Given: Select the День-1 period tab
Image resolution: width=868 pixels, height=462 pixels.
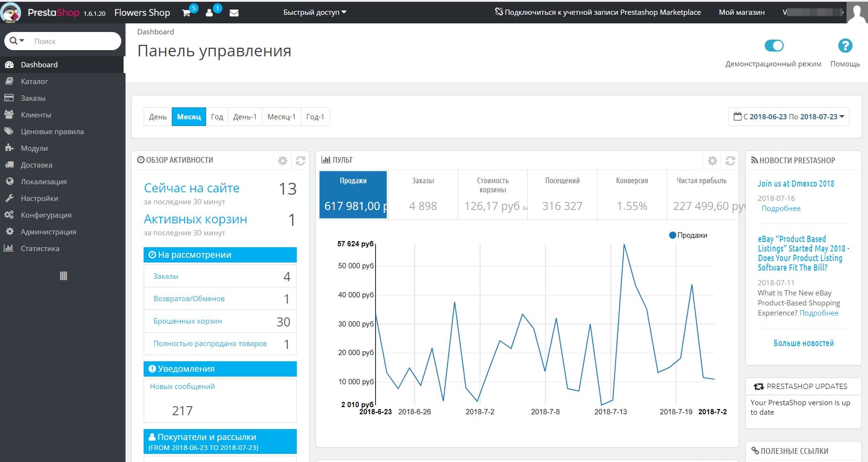Looking at the screenshot, I should pyautogui.click(x=245, y=116).
